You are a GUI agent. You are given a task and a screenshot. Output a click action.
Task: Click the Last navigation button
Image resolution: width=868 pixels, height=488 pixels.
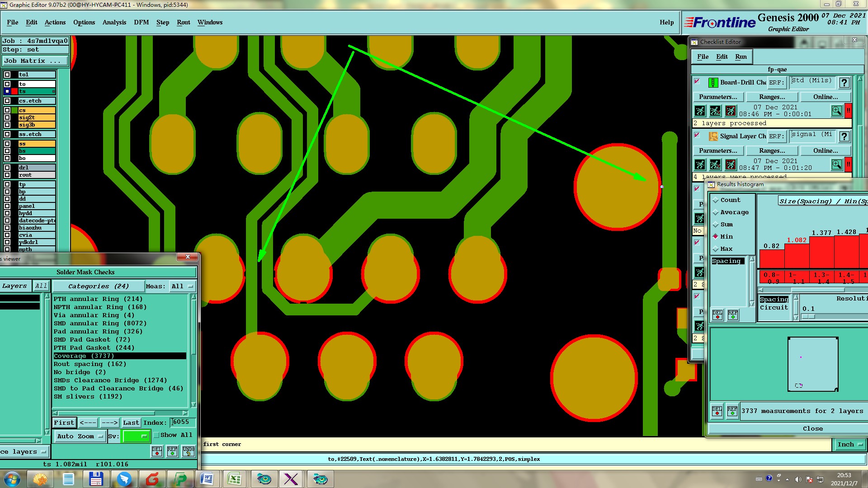pyautogui.click(x=131, y=423)
